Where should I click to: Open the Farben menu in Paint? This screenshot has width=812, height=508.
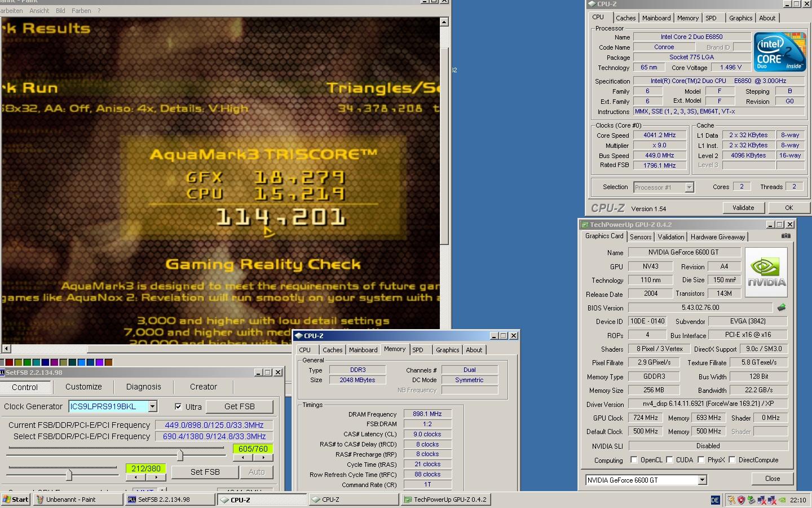pyautogui.click(x=81, y=11)
